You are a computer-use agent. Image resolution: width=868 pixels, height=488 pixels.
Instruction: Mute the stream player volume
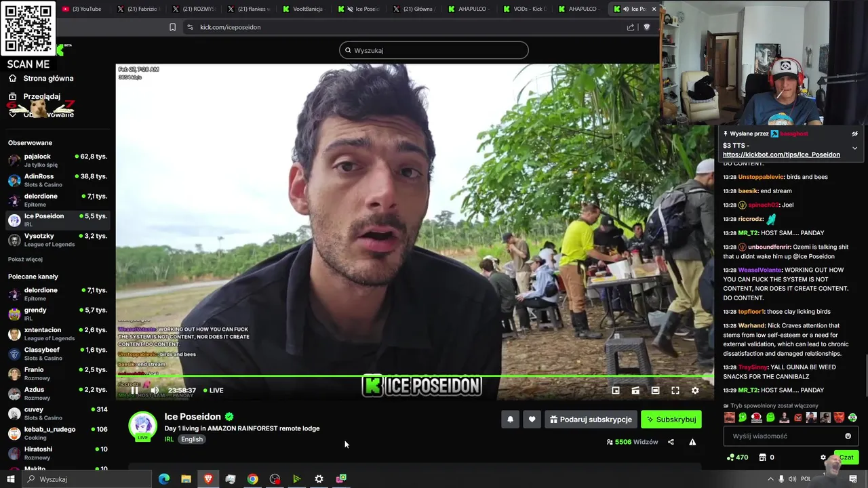pos(155,390)
